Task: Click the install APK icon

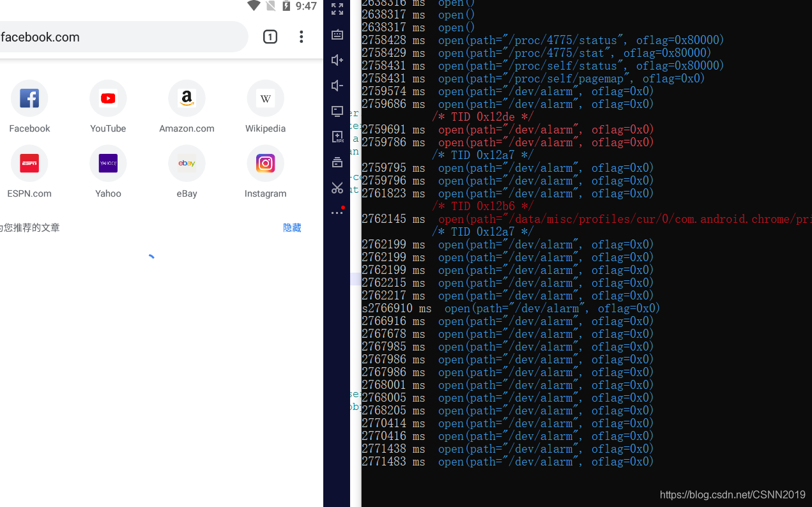Action: [x=337, y=137]
